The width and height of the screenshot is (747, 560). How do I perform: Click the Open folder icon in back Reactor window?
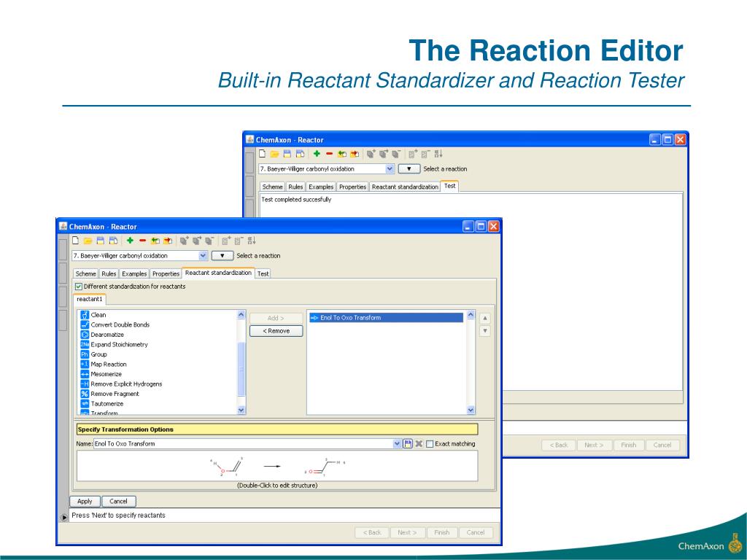point(274,154)
